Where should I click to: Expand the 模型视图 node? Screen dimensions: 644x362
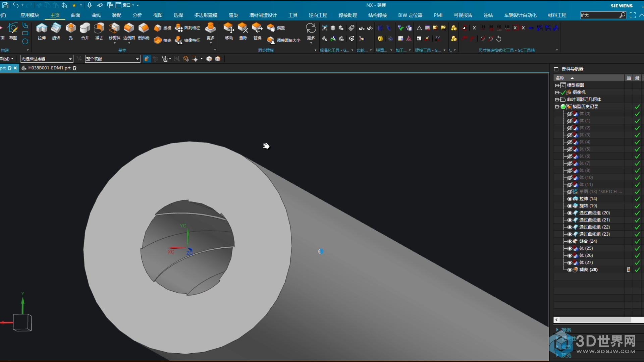pyautogui.click(x=557, y=85)
